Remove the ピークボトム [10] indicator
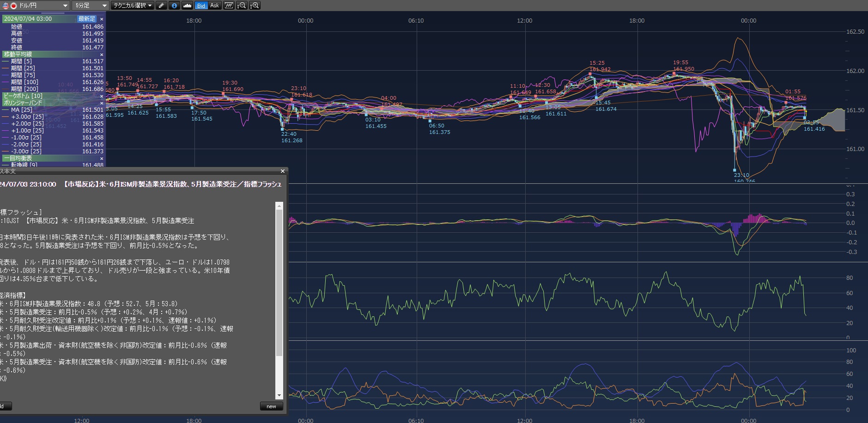 [102, 96]
